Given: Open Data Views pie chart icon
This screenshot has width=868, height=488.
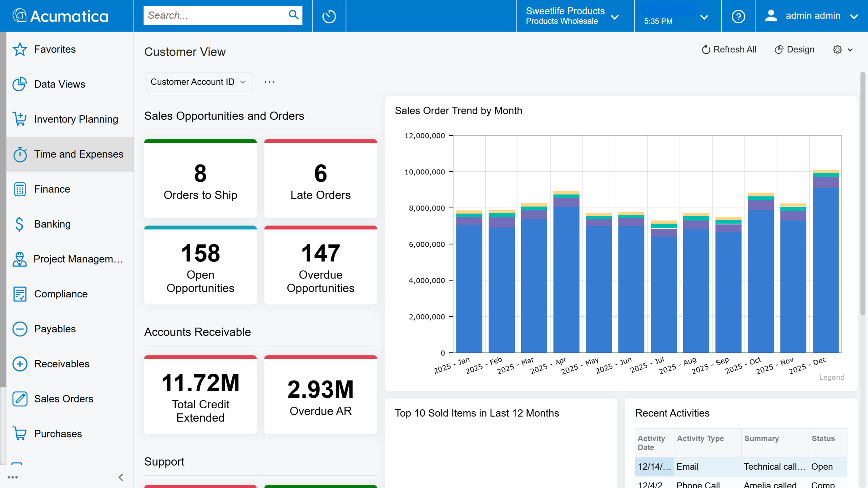Looking at the screenshot, I should (x=20, y=84).
